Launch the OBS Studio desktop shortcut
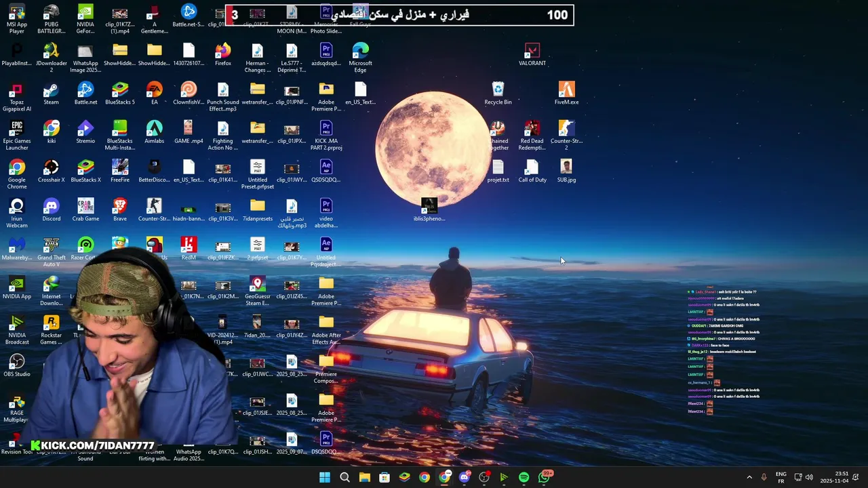 pos(17,365)
